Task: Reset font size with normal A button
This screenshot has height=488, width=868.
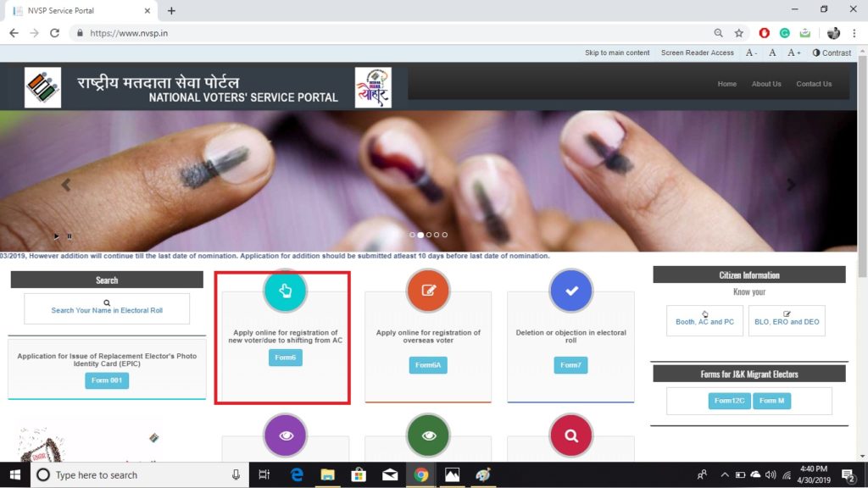Action: click(772, 53)
